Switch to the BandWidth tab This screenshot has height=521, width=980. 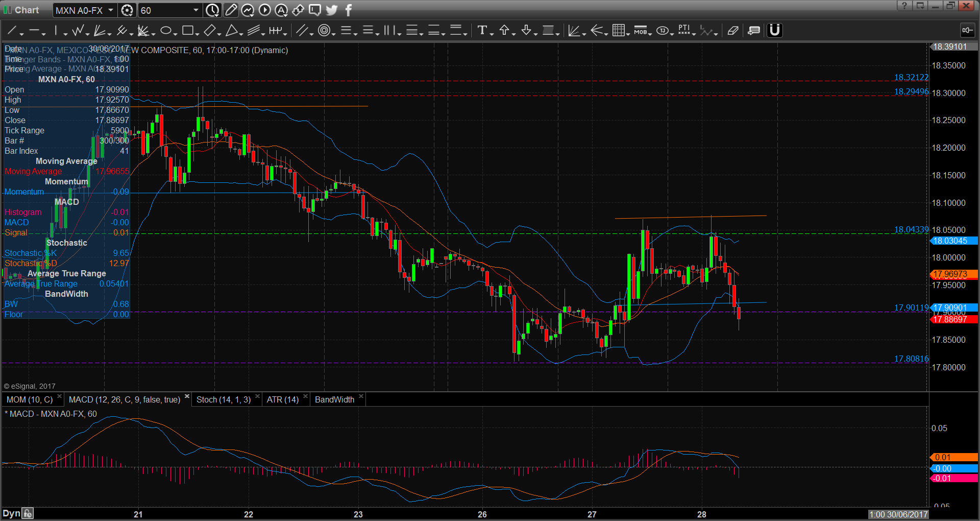click(x=334, y=399)
